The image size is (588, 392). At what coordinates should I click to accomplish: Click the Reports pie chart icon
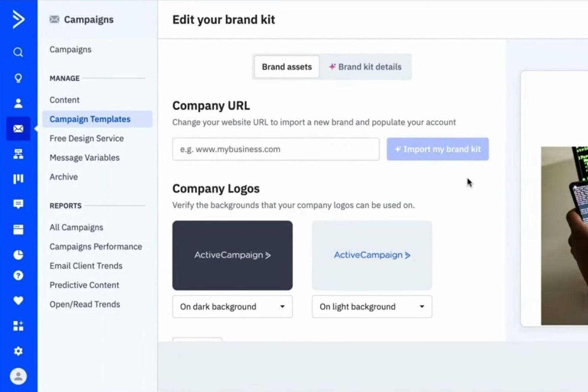[18, 255]
